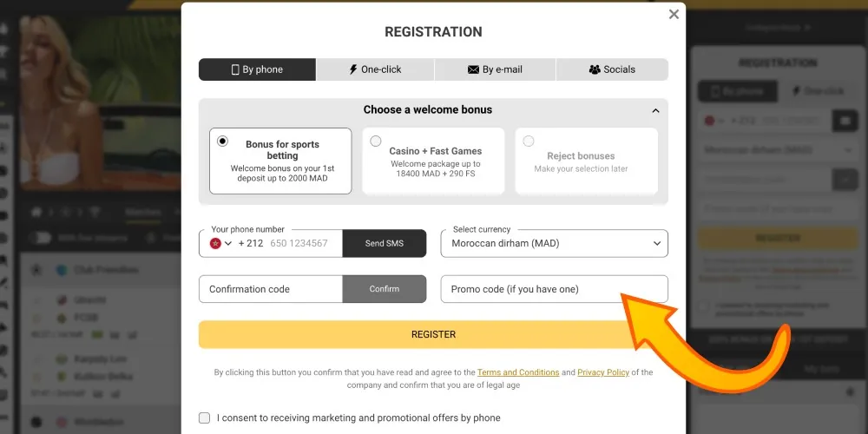This screenshot has height=434, width=868.
Task: Open the By e-mail registration tab
Action: [x=495, y=69]
